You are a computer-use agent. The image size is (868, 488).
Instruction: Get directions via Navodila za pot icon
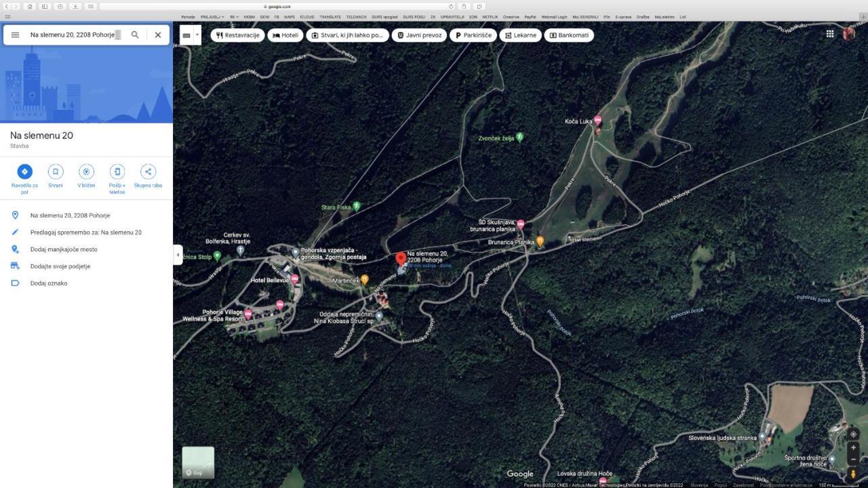click(24, 171)
